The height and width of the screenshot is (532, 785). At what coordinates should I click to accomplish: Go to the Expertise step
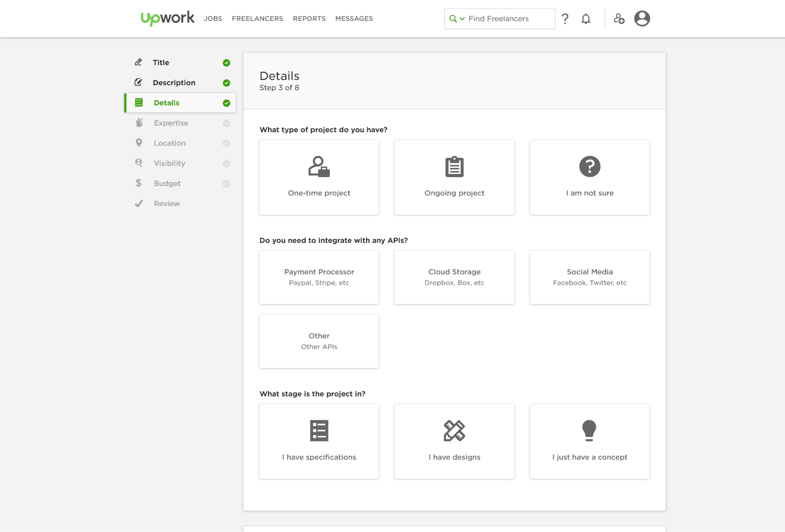(x=180, y=123)
